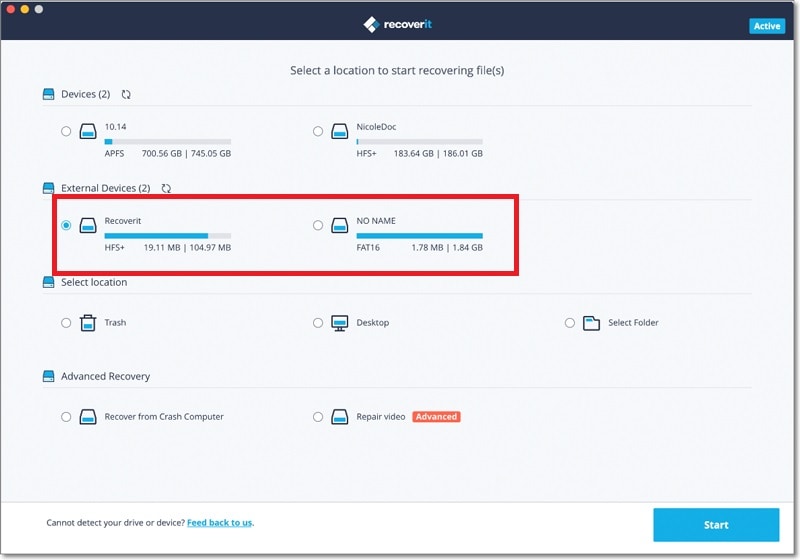Click the NO NAME drive label
800x560 pixels.
coord(376,221)
